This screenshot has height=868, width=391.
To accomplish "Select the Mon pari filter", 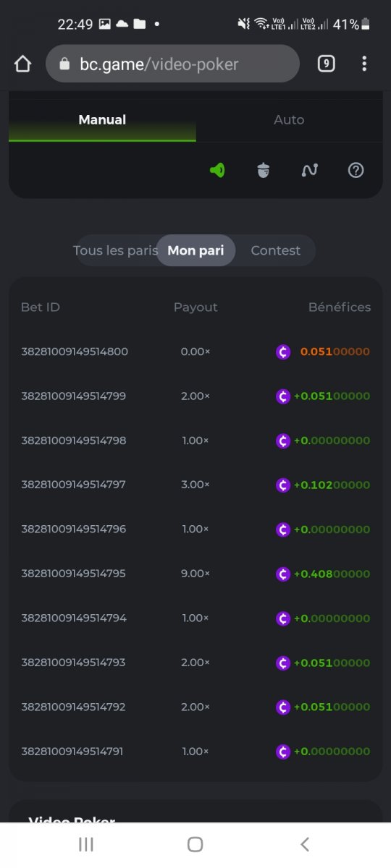I will click(x=195, y=250).
